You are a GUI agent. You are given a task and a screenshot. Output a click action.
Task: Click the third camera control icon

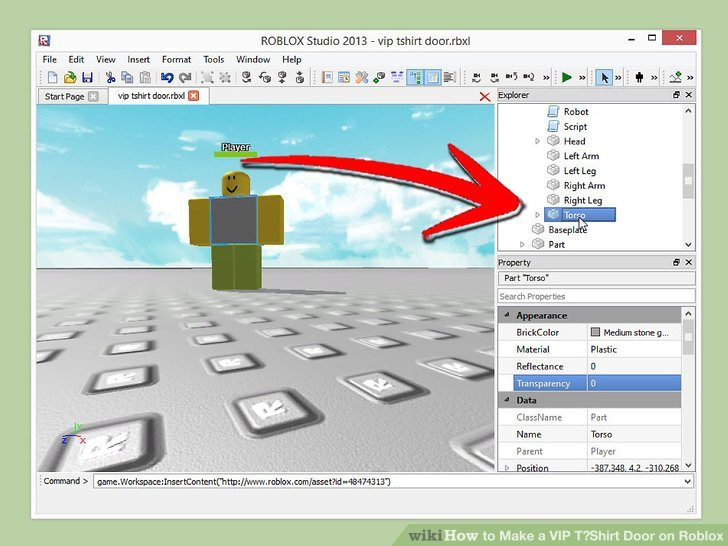[x=512, y=77]
